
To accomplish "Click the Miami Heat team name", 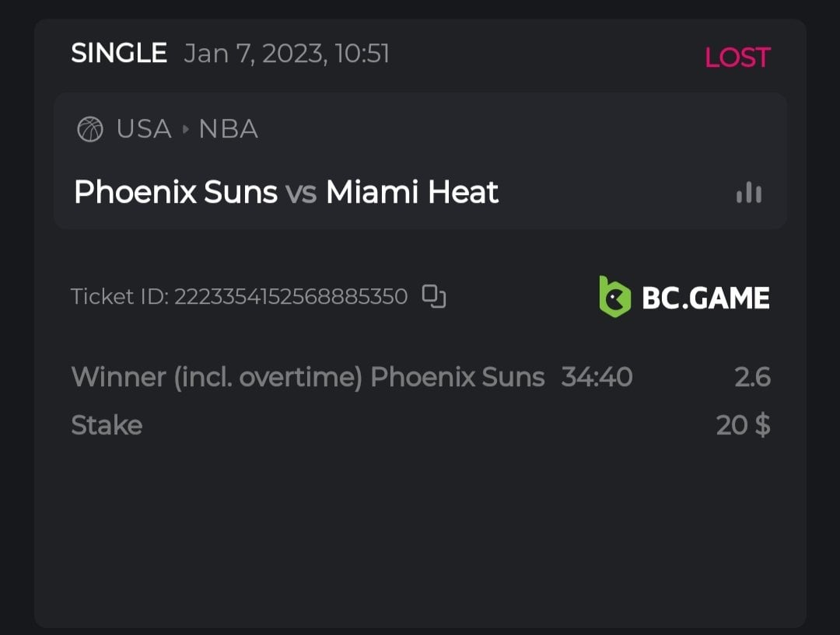I will tap(411, 192).
